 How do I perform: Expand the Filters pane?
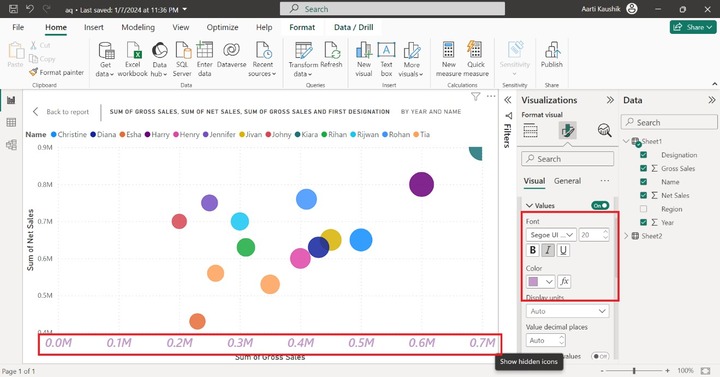(507, 100)
